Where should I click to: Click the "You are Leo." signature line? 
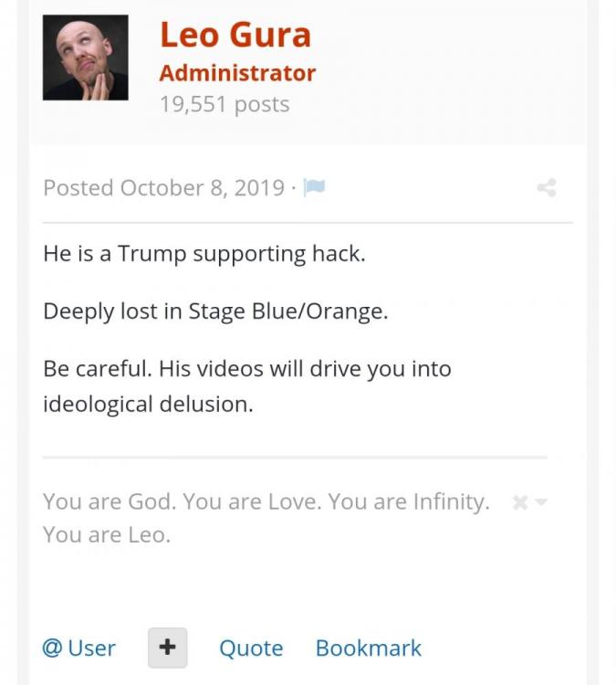107,535
